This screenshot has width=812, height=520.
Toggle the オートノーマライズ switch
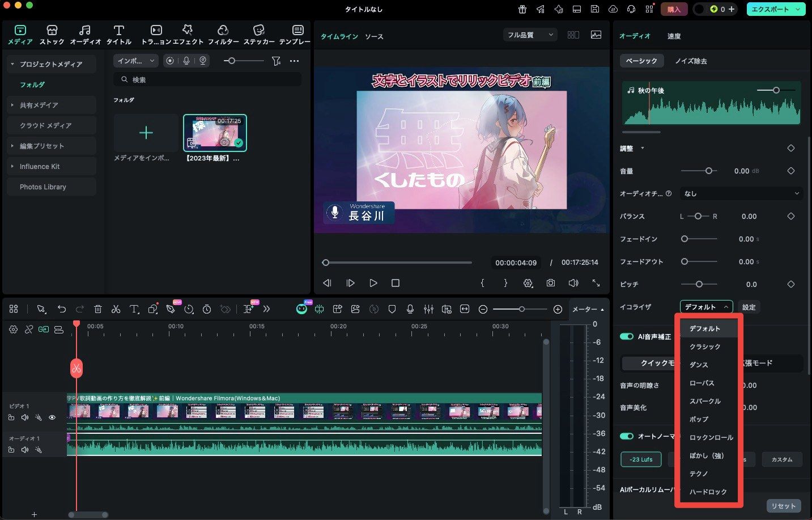click(627, 436)
